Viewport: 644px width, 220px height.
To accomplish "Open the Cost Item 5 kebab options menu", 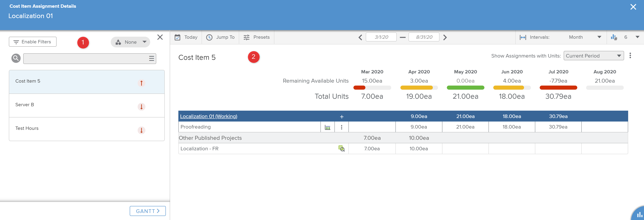I will [x=630, y=56].
